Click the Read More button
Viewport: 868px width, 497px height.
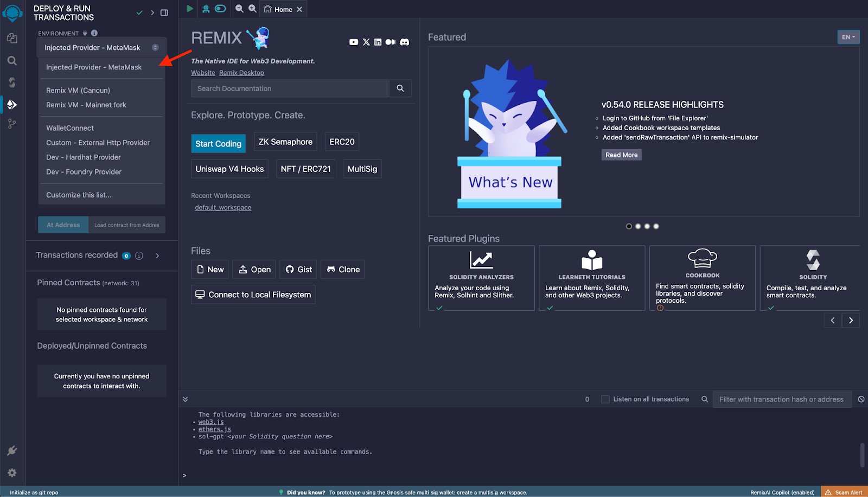[621, 155]
